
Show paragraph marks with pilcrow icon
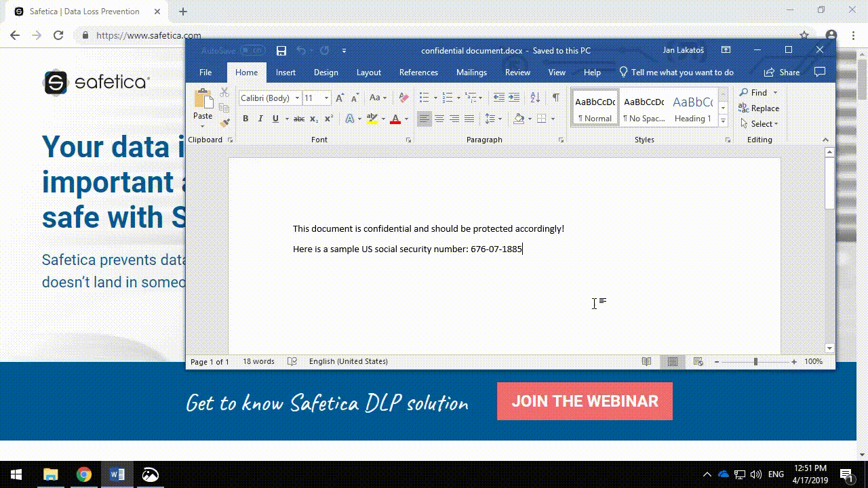[555, 98]
